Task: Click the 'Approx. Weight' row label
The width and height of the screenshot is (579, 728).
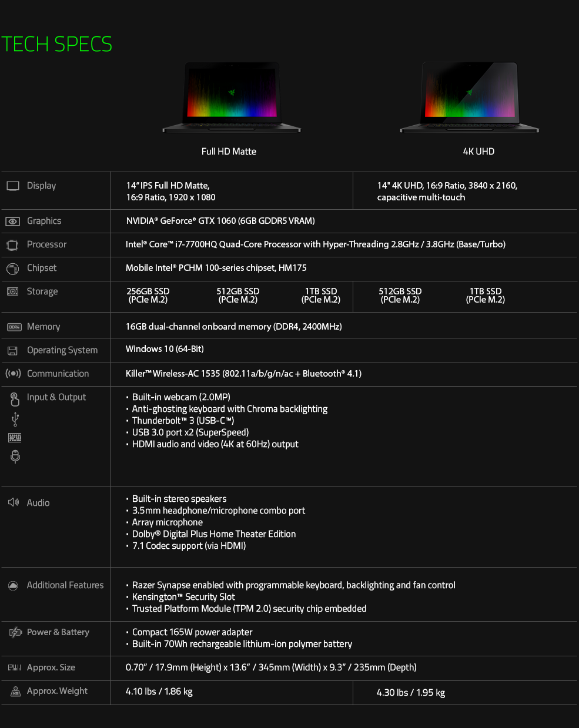Action: (x=57, y=691)
